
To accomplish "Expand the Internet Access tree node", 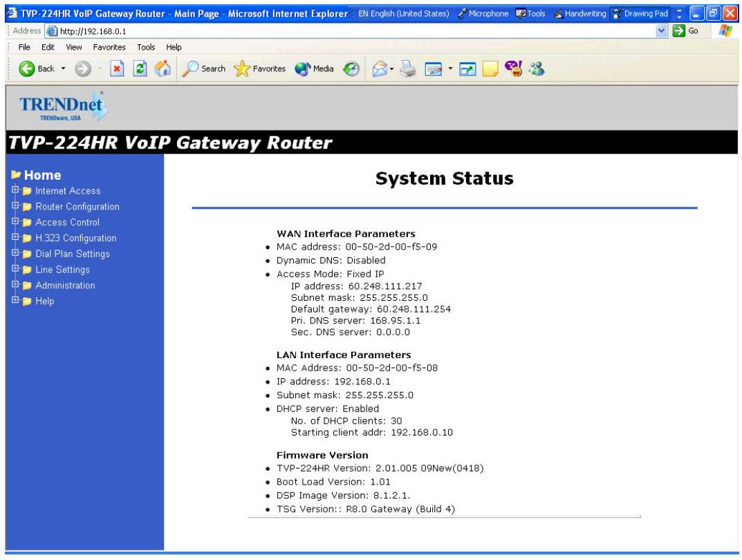I will (15, 190).
